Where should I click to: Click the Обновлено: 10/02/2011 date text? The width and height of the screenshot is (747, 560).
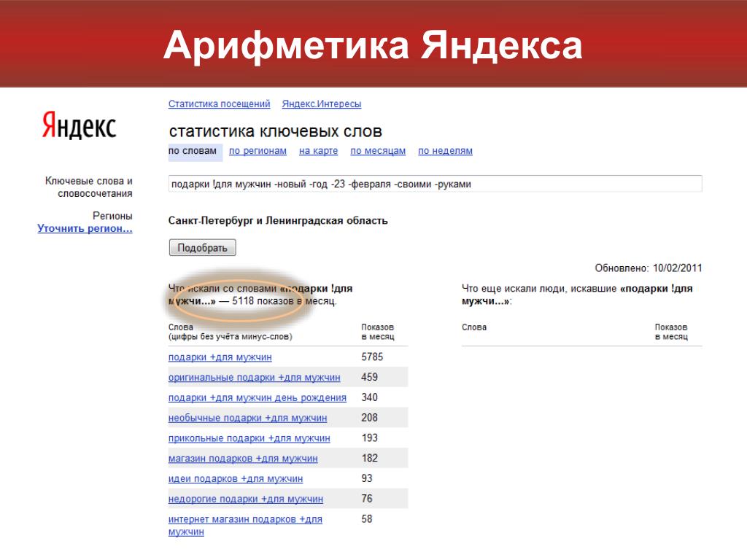point(649,268)
